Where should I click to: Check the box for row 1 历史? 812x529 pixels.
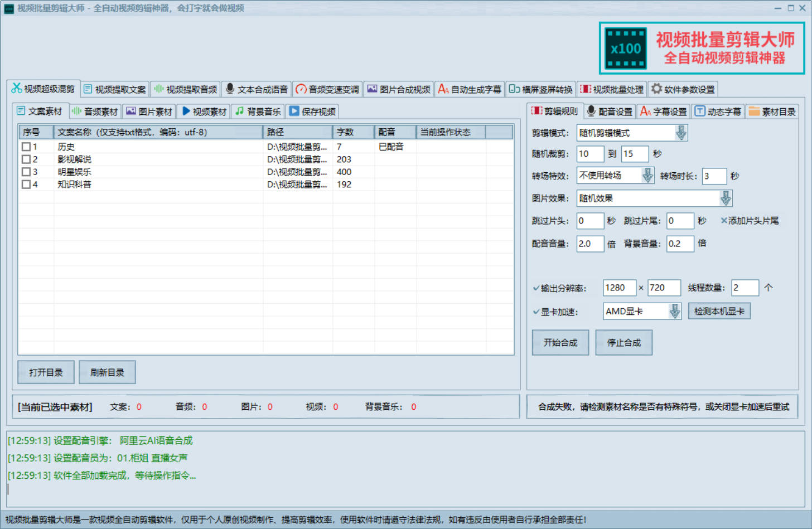[26, 147]
